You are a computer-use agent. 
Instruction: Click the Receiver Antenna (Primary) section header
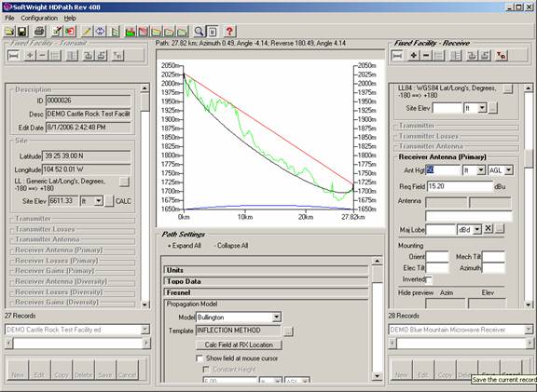tap(442, 157)
